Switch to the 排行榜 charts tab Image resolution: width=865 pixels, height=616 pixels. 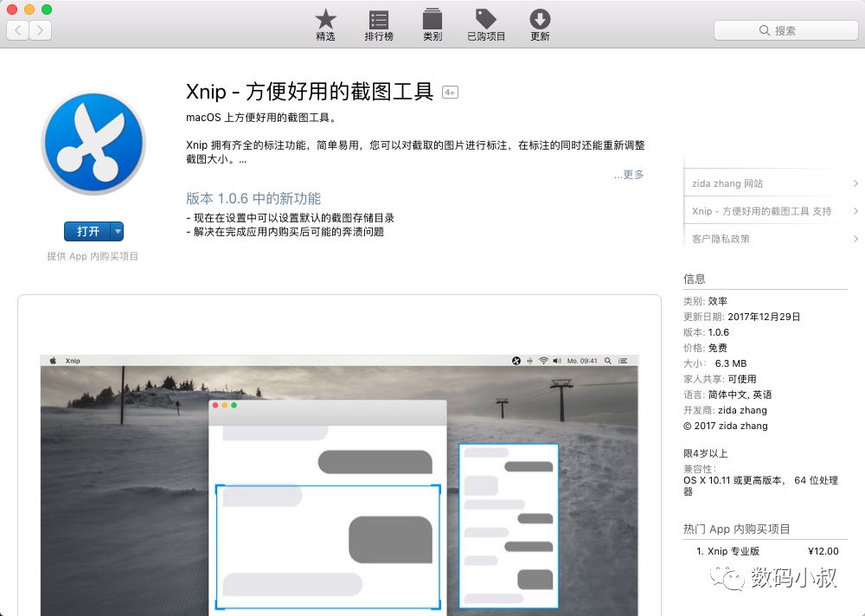click(379, 25)
